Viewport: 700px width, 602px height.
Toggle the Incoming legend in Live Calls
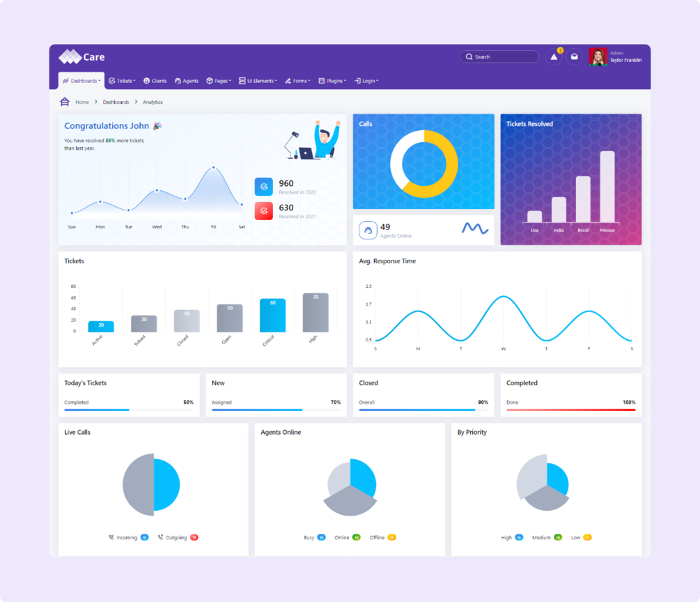click(128, 537)
